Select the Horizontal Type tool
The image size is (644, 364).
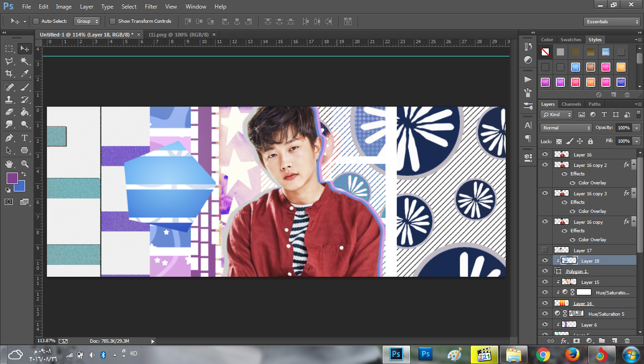click(x=25, y=138)
